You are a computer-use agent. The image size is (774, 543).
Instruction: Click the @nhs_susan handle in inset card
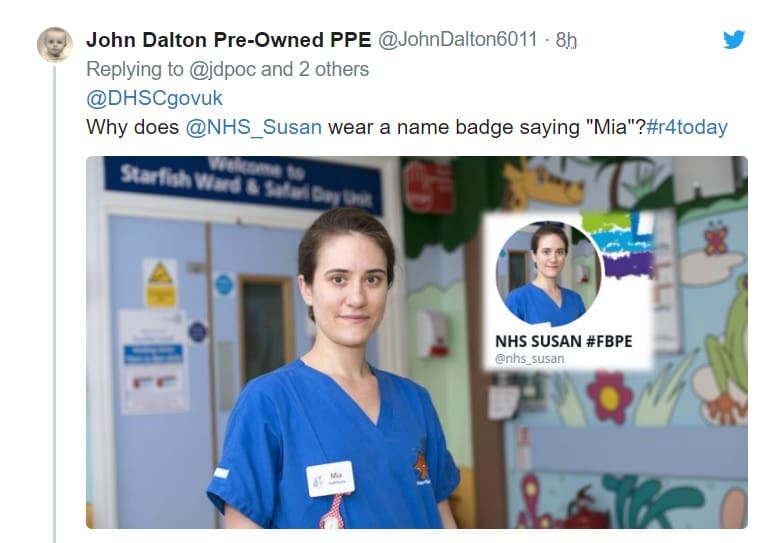529,359
